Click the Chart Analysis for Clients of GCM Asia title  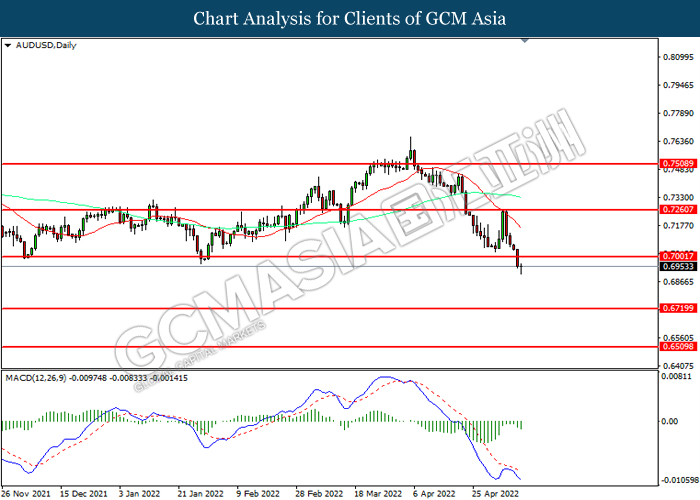tap(350, 18)
